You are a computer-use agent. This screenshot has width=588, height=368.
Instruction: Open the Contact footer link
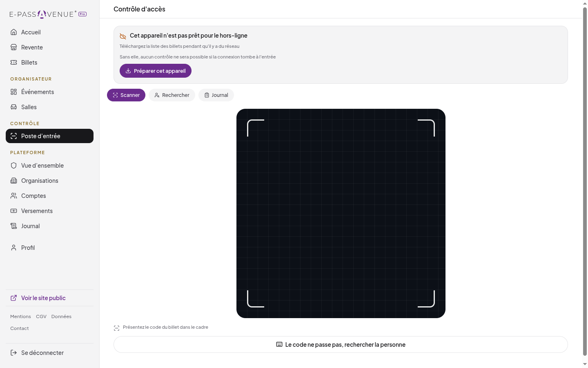(20, 328)
